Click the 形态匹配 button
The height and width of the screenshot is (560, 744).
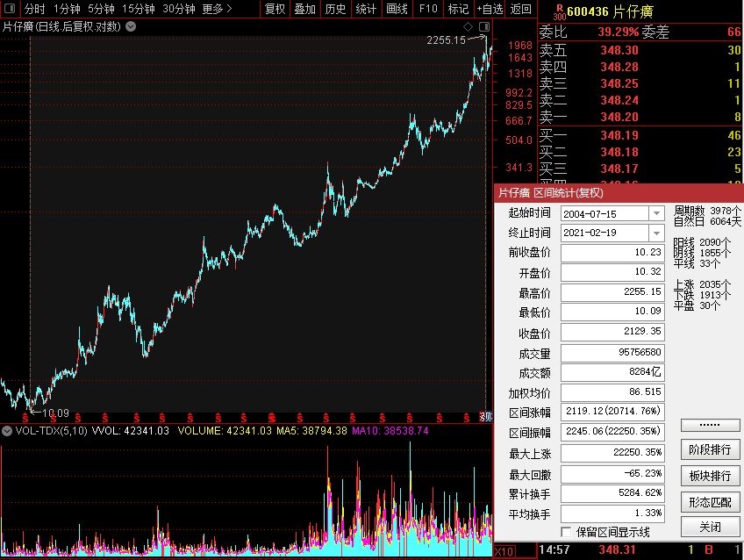pyautogui.click(x=711, y=501)
